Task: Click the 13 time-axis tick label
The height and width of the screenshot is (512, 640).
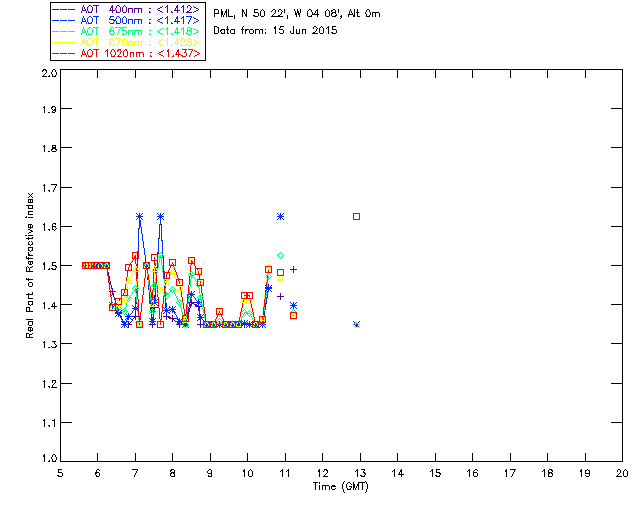Action: tap(360, 473)
